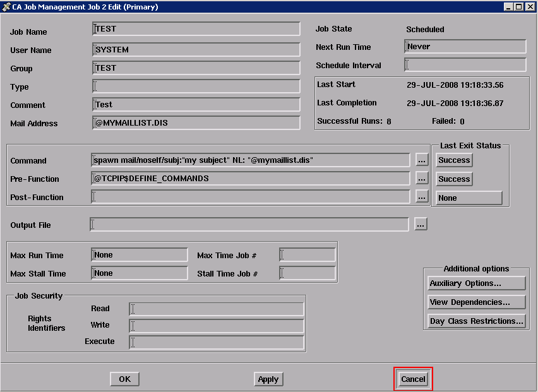Edit the Next Run Time field showing Never
This screenshot has width=538, height=392.
click(x=465, y=46)
